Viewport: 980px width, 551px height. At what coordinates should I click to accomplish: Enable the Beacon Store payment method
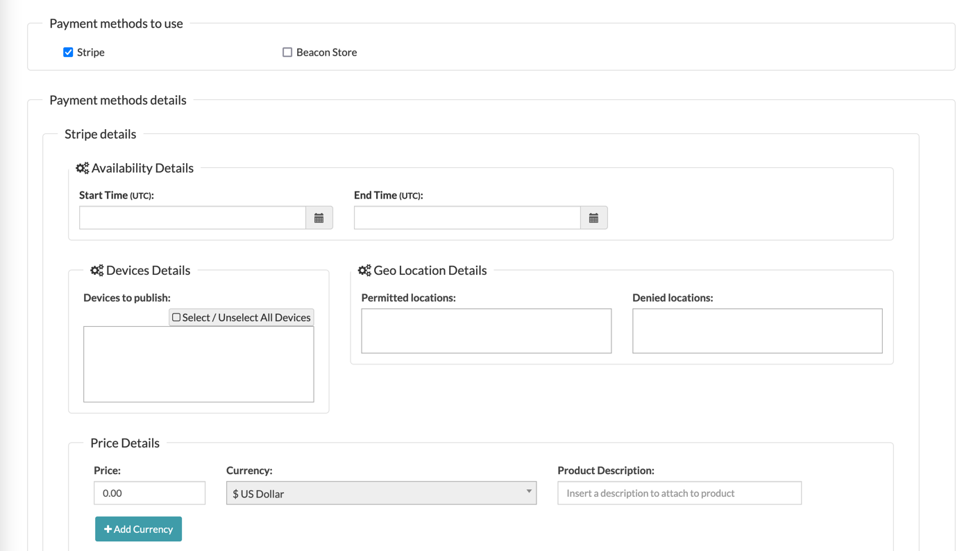point(287,52)
